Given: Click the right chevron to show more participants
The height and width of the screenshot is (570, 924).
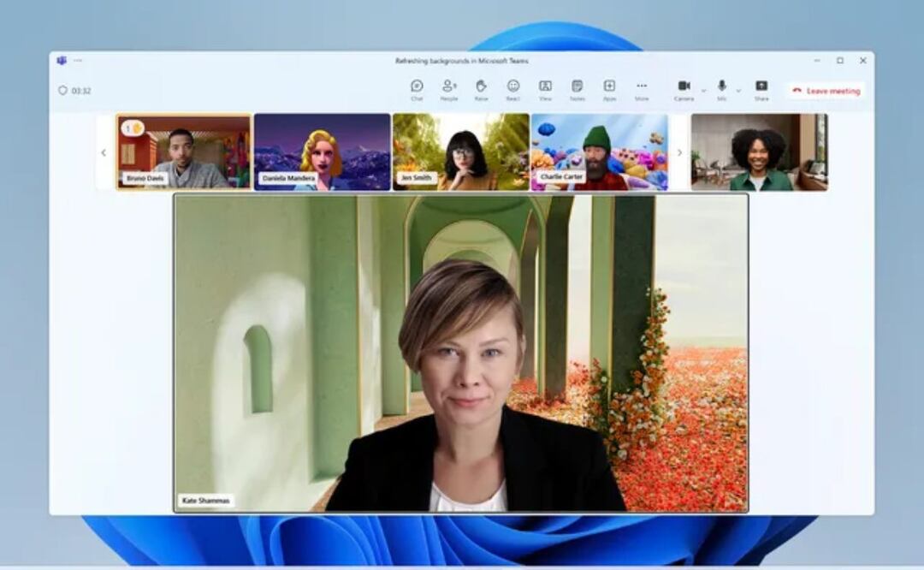Looking at the screenshot, I should coord(679,151).
